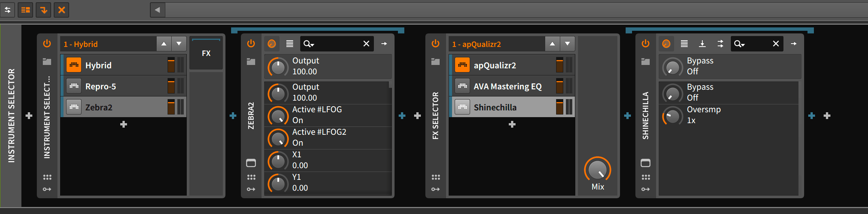Toggle FX Selector device power

click(436, 44)
